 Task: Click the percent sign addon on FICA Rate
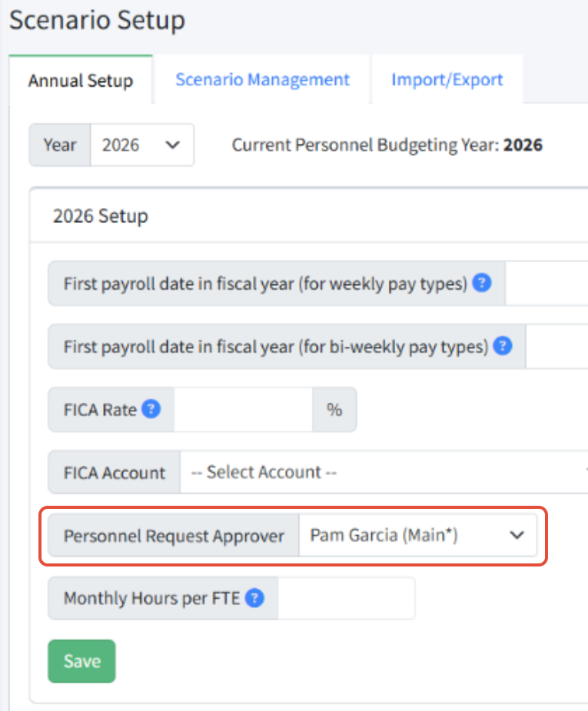[x=334, y=410]
